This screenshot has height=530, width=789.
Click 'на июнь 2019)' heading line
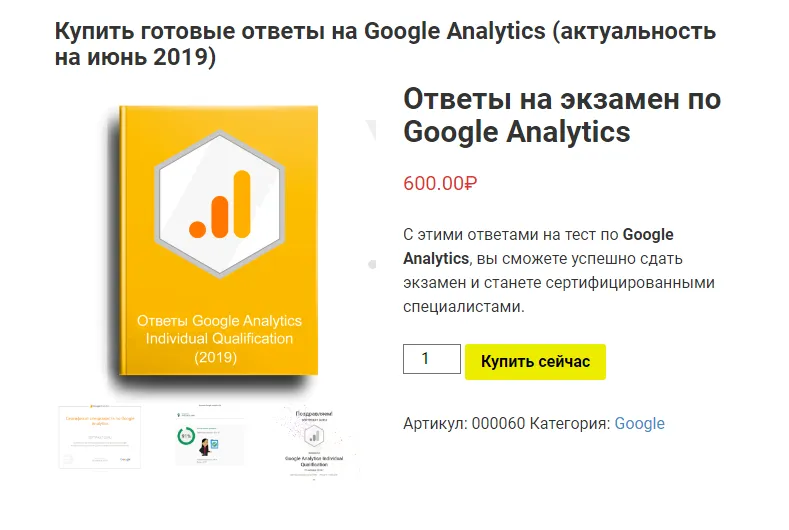pos(136,59)
